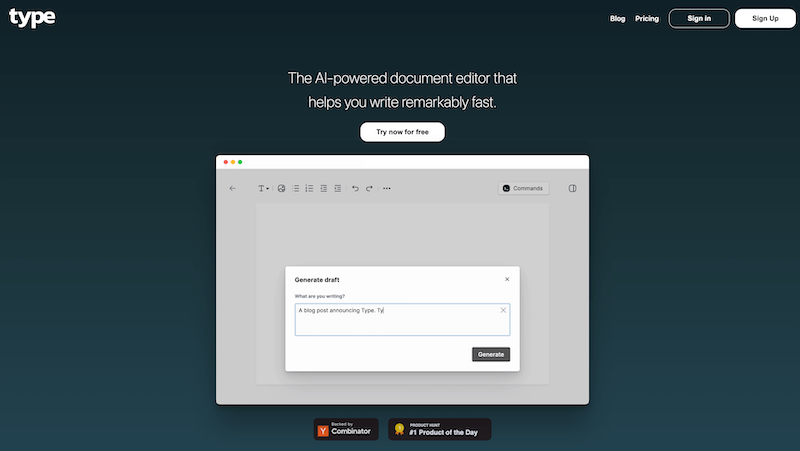Image resolution: width=800 pixels, height=451 pixels.
Task: Click the Sign in button
Action: click(x=699, y=18)
